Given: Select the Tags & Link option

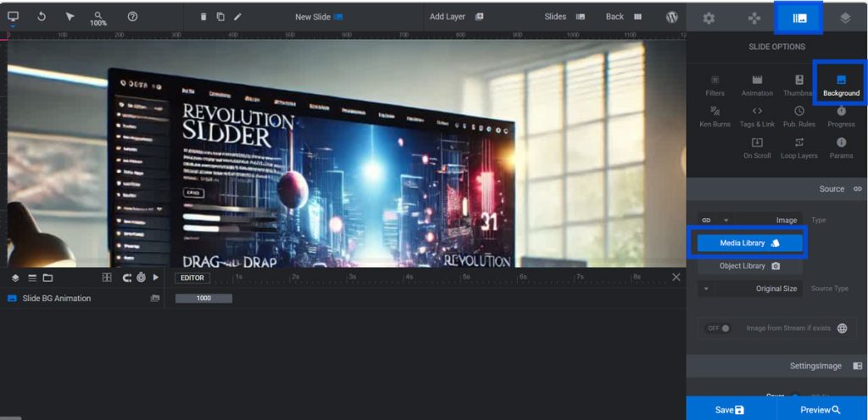Looking at the screenshot, I should coord(757,116).
